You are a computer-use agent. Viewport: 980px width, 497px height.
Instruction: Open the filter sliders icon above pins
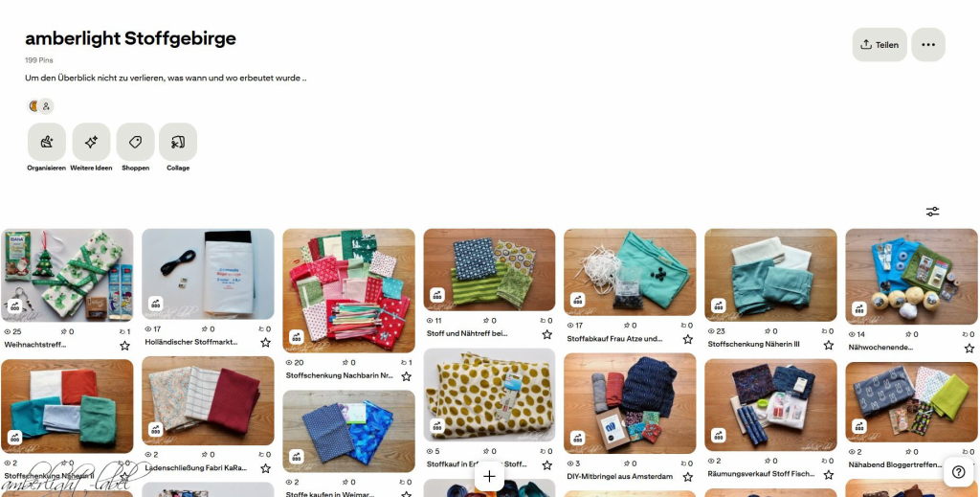tap(932, 212)
